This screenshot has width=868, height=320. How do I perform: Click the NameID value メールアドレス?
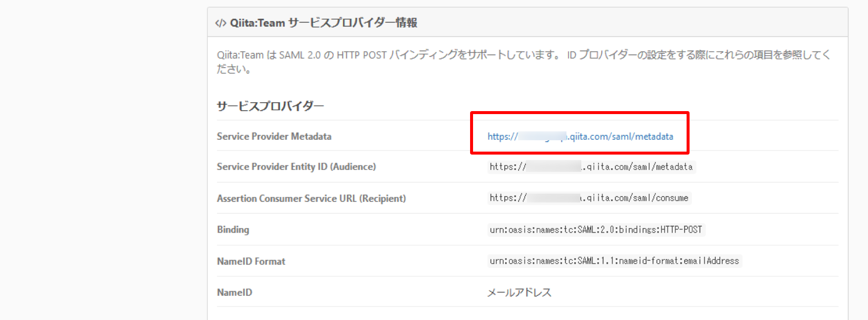519,292
